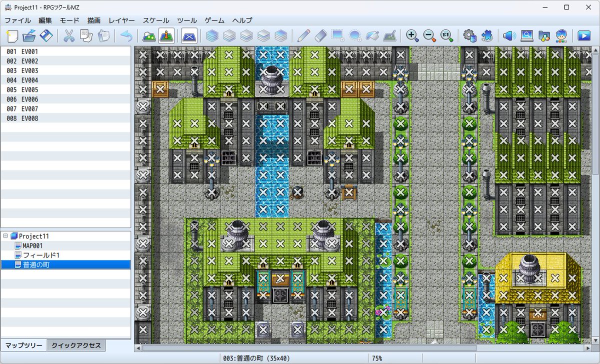600x364 pixels.
Task: Select the Layer 1 icon
Action: pyautogui.click(x=229, y=35)
